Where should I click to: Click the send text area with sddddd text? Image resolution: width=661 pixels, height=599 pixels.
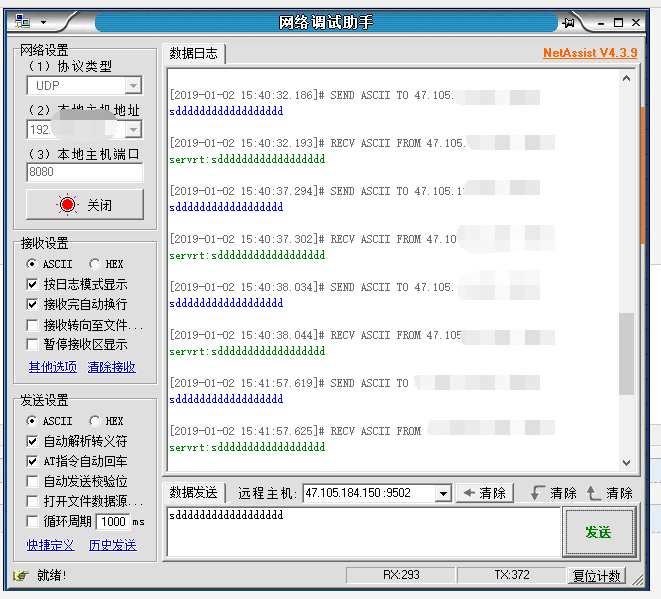[x=364, y=532]
